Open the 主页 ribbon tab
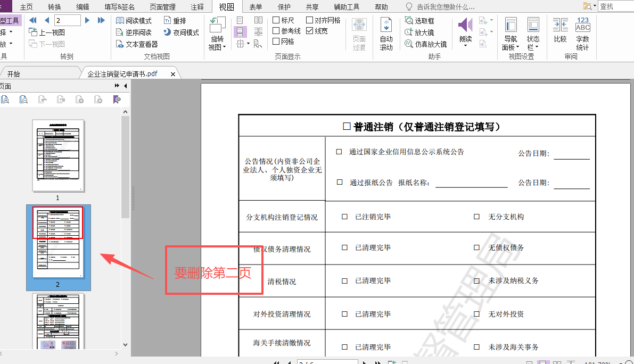The width and height of the screenshot is (634, 364). click(x=27, y=7)
